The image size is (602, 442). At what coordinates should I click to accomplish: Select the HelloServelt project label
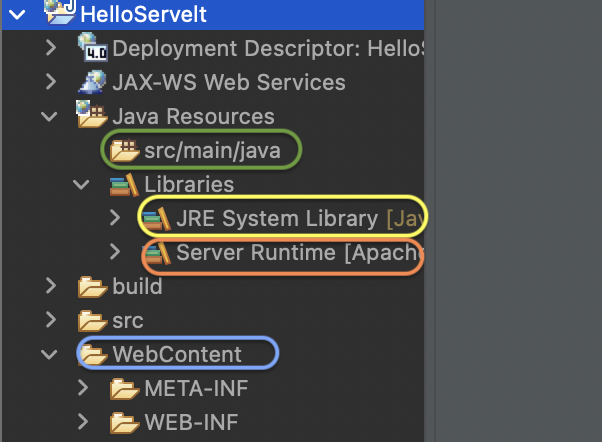tap(144, 14)
